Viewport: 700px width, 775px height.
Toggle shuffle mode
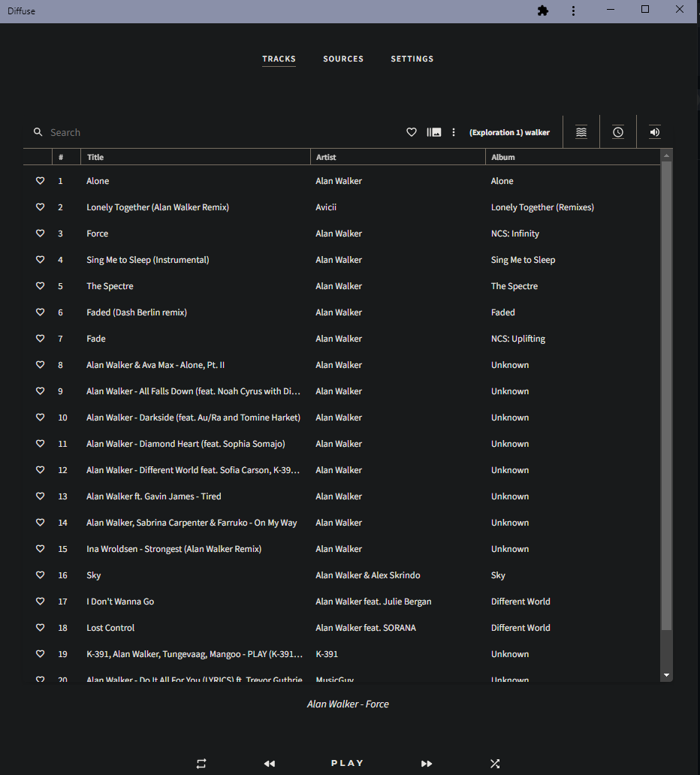pyautogui.click(x=495, y=764)
